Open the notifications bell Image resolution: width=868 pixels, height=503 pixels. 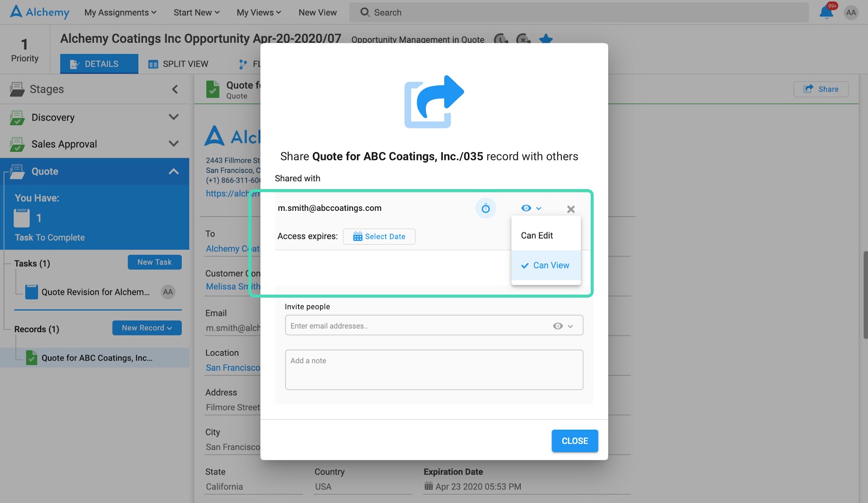(x=826, y=12)
